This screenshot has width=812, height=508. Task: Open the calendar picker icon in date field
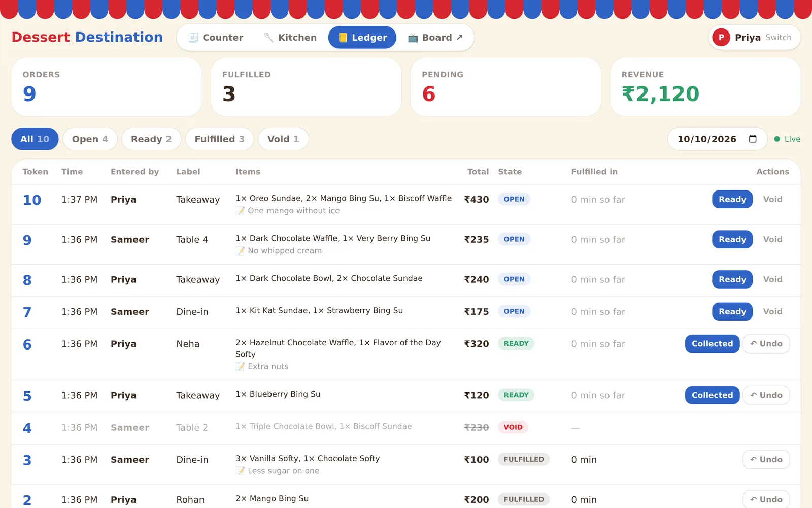click(753, 139)
